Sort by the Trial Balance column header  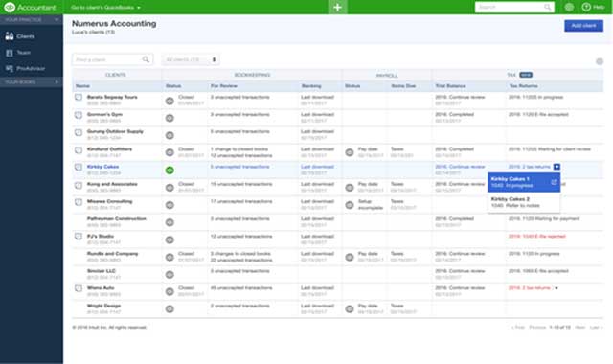[x=450, y=86]
